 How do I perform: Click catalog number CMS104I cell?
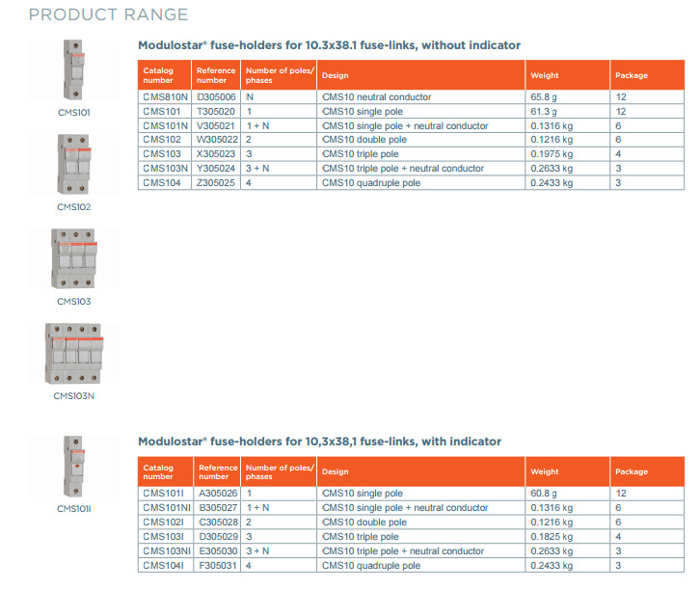166,566
